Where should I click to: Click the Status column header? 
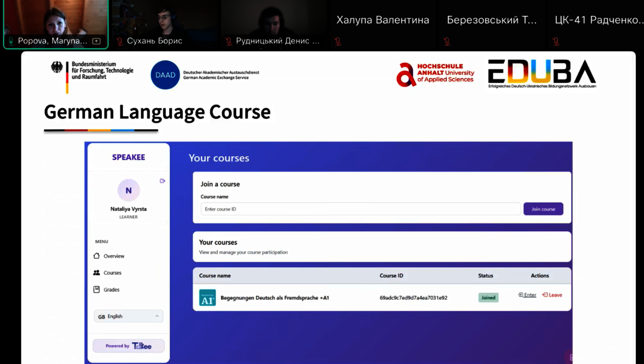point(486,276)
